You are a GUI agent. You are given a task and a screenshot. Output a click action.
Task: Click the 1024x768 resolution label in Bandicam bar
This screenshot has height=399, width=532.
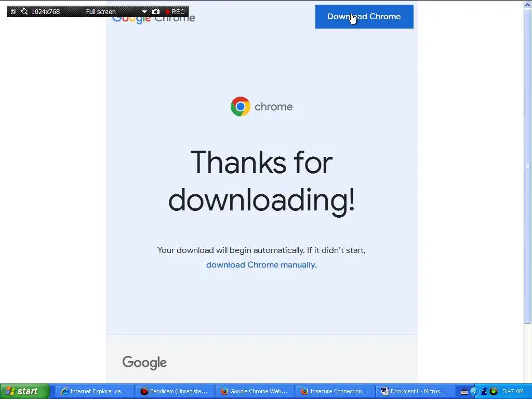46,11
